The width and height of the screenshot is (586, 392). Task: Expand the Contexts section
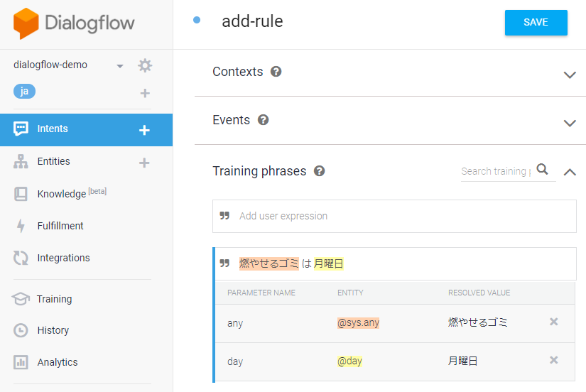(x=570, y=75)
